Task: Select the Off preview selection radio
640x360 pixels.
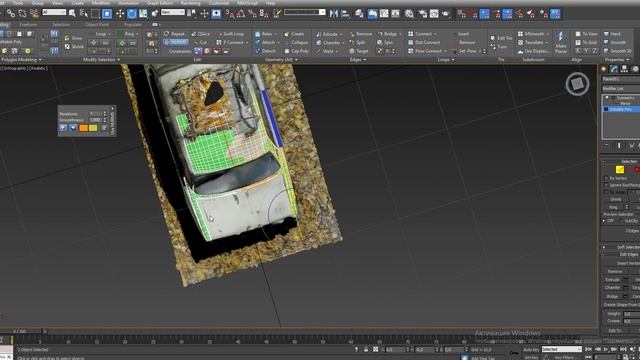Action: click(x=604, y=221)
